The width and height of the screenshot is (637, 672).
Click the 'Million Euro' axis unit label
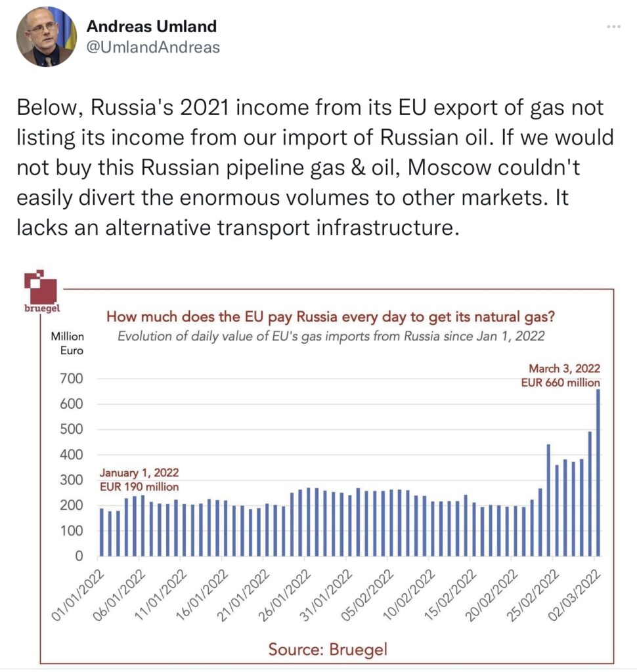(x=68, y=343)
